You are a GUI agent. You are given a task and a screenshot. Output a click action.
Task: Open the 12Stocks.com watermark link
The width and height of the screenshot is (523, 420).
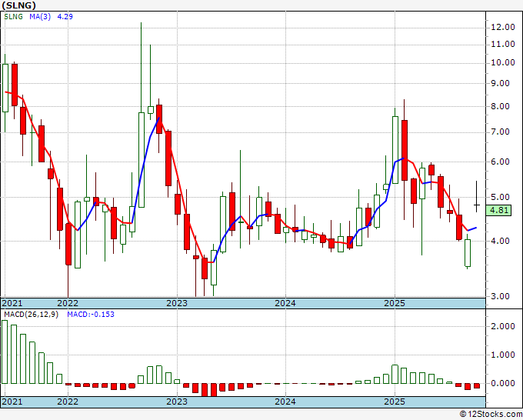coord(490,415)
